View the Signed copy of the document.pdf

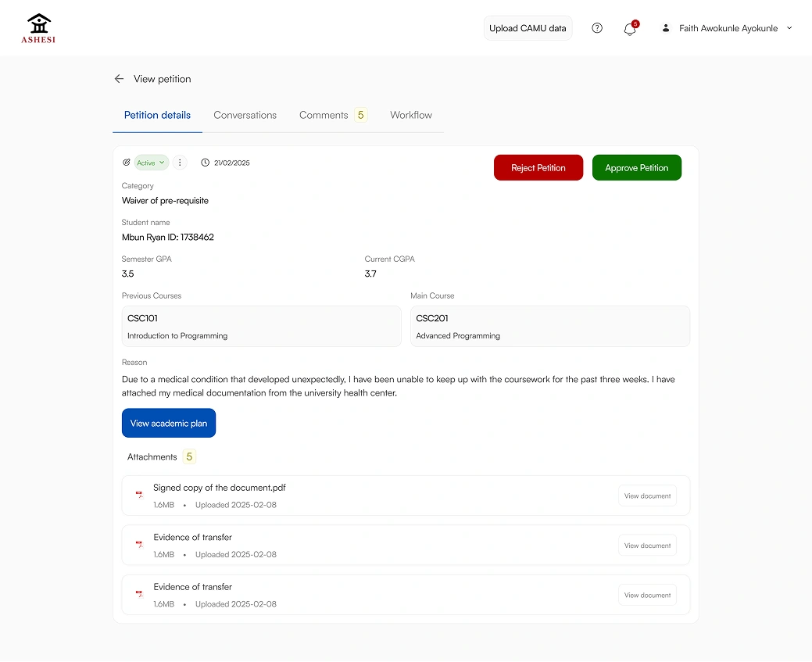647,496
